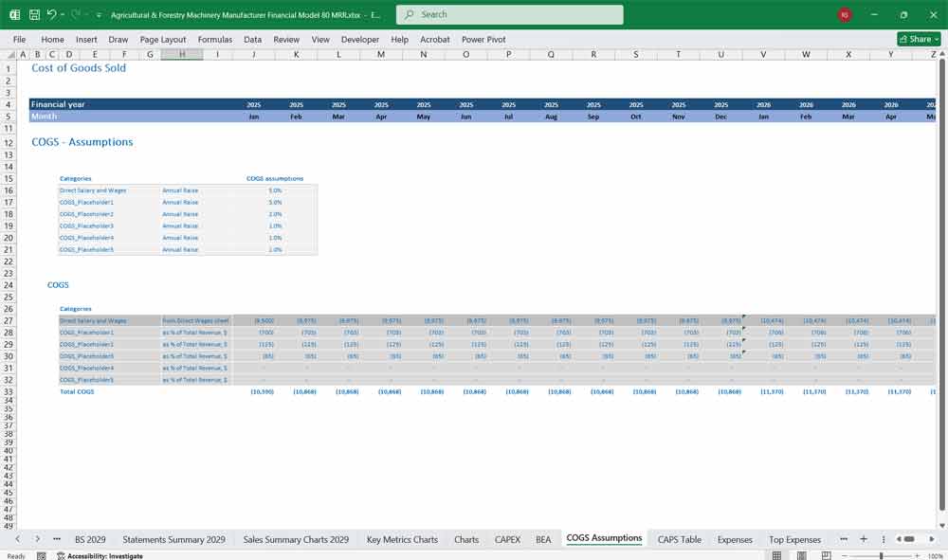Open the Key Metrics Charts sheet
This screenshot has width=948, height=560.
pos(402,539)
